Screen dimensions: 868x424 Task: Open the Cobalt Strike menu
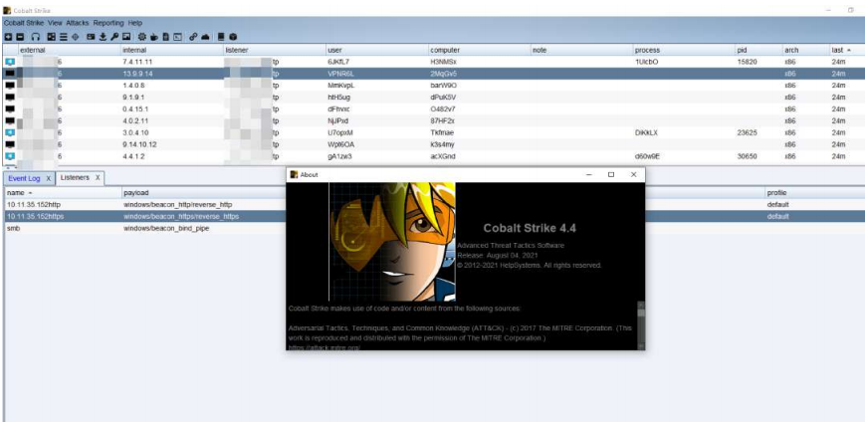click(24, 23)
